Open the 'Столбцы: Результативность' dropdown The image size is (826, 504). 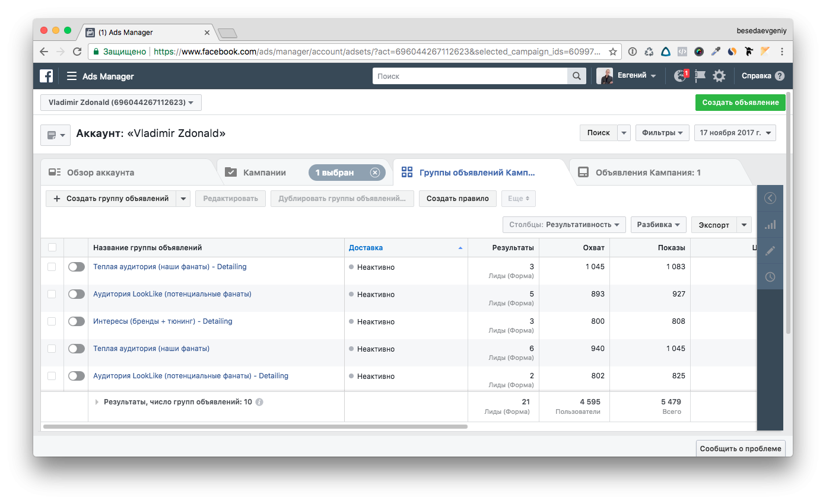click(564, 225)
